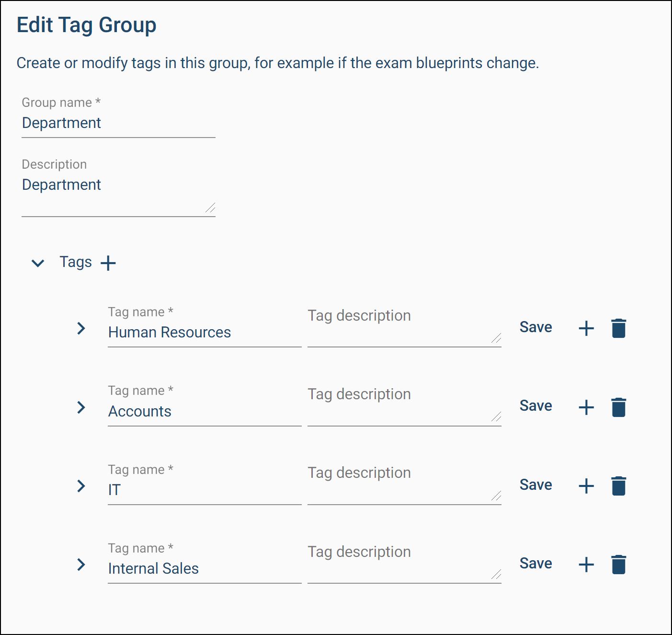Image resolution: width=672 pixels, height=635 pixels.
Task: Delete the Human Resources tag
Action: pyautogui.click(x=618, y=328)
